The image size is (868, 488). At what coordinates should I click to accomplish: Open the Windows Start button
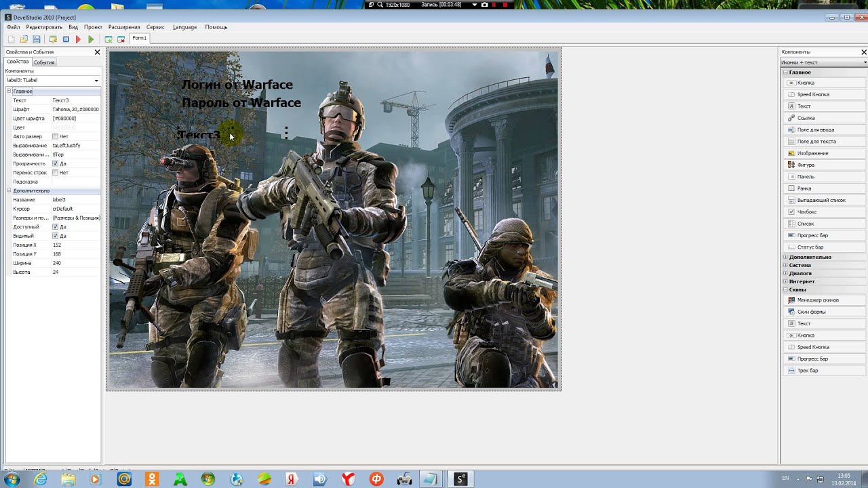point(12,479)
